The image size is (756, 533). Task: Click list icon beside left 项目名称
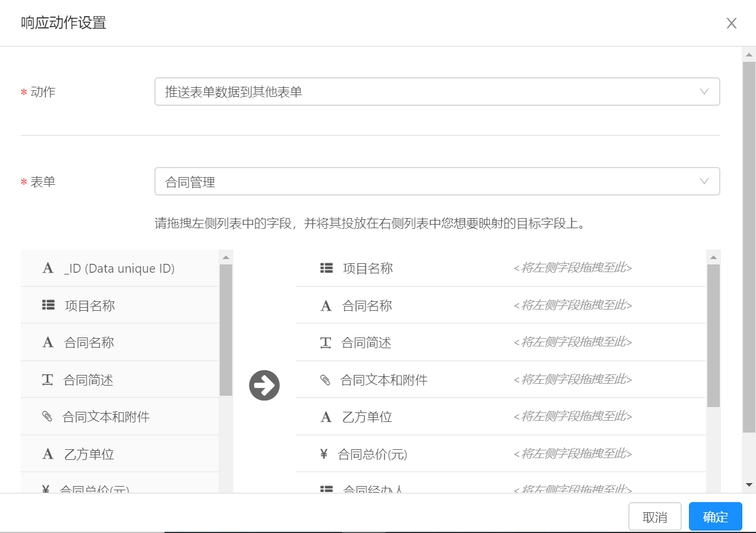click(x=48, y=305)
